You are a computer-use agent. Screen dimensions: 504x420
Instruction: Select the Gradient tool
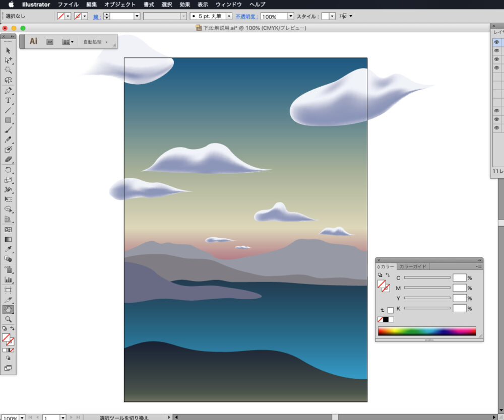click(x=8, y=240)
